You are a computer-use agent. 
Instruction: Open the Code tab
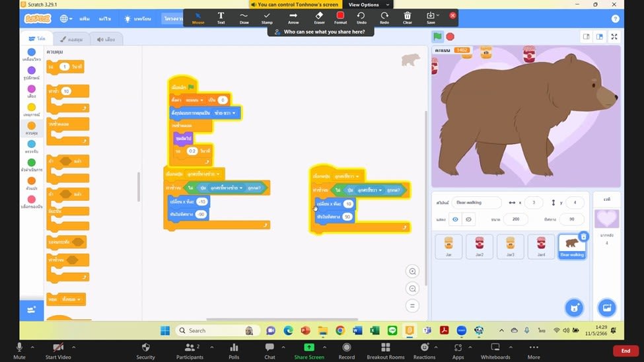tap(37, 38)
